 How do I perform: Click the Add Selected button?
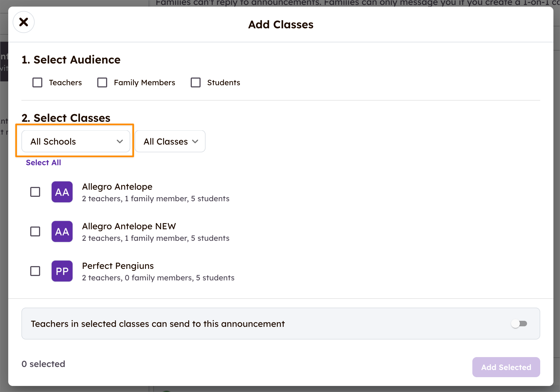pos(506,367)
